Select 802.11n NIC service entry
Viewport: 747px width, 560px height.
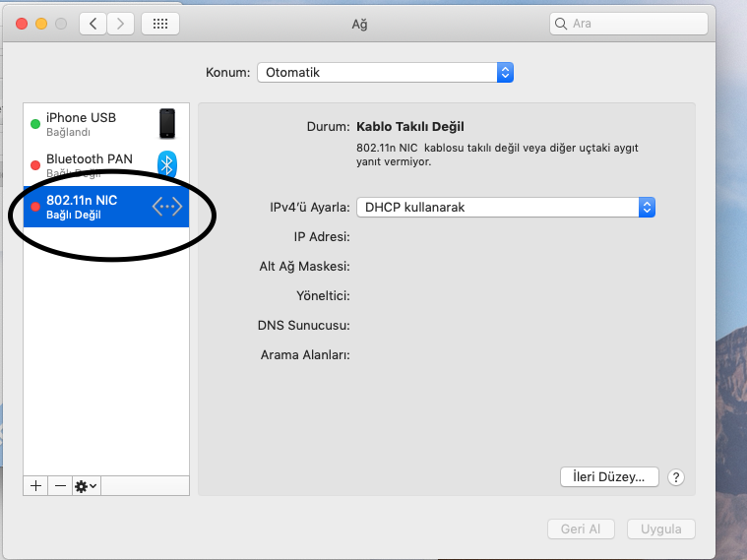pyautogui.click(x=89, y=207)
